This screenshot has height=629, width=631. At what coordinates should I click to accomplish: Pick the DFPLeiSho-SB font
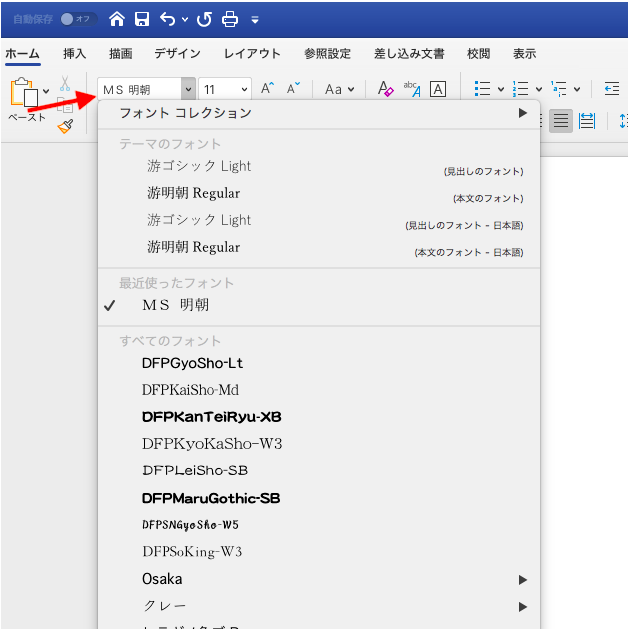click(319, 471)
